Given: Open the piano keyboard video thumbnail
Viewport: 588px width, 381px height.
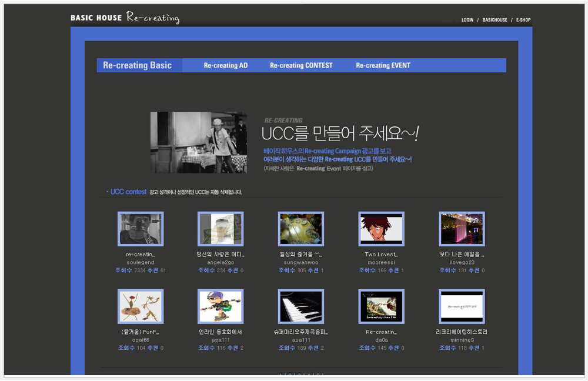Looking at the screenshot, I should tap(300, 306).
